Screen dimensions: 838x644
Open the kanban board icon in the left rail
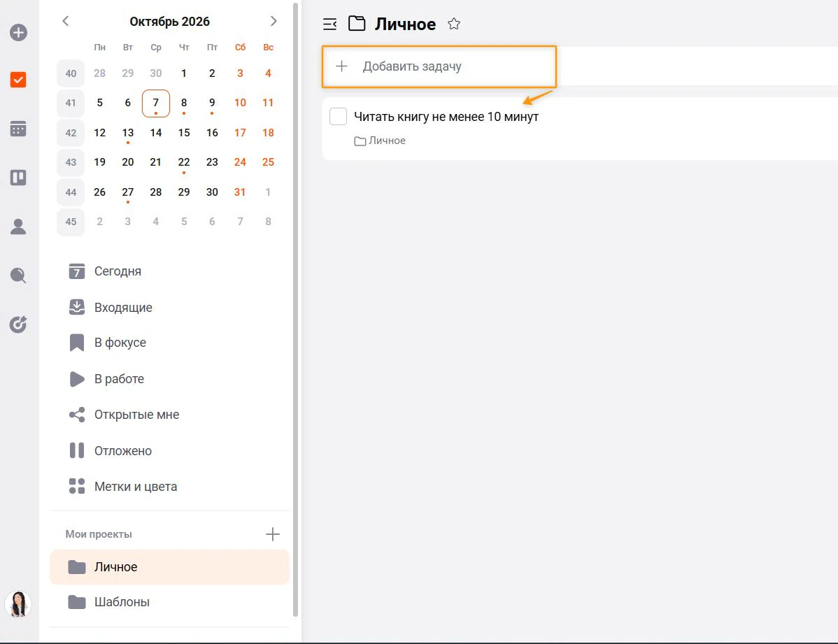18,178
